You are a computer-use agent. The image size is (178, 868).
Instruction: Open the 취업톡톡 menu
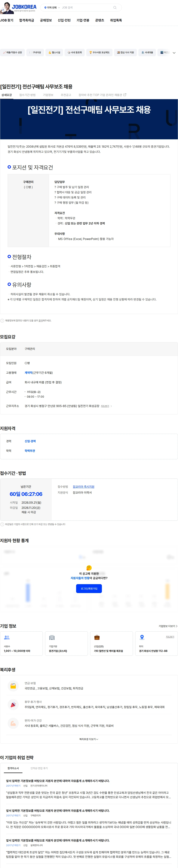(116, 20)
